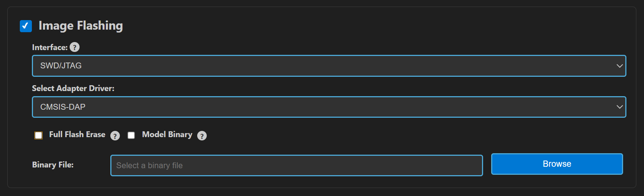644x196 pixels.
Task: Tick the Model Binary checkbox
Action: coord(131,135)
